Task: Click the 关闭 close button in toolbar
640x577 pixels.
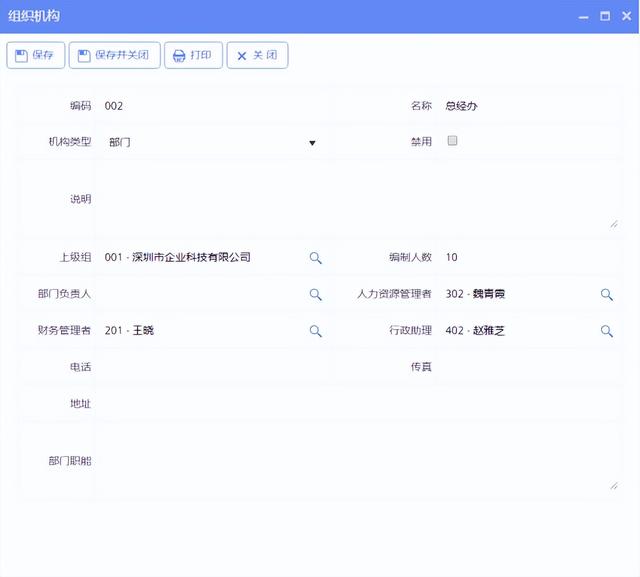Action: [x=258, y=55]
